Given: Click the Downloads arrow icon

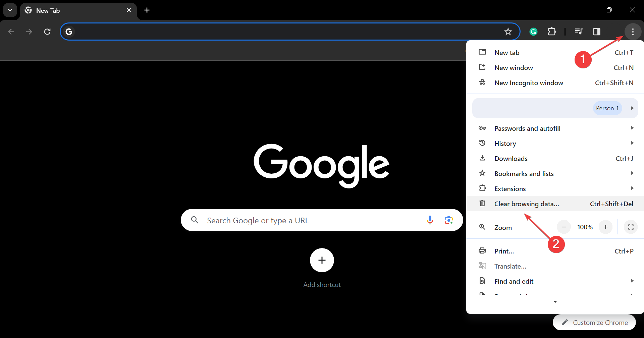Looking at the screenshot, I should click(x=482, y=158).
